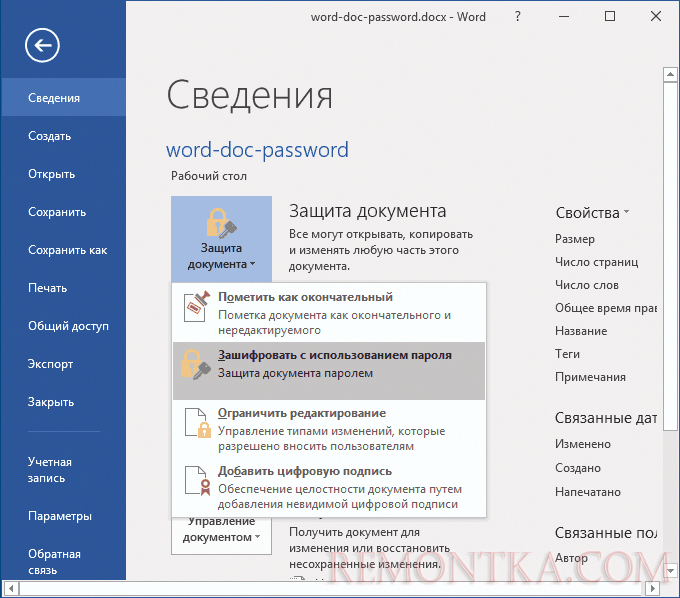Viewport: 680px width, 598px height.
Task: Choose Сохранить in the sidebar
Action: (x=63, y=212)
